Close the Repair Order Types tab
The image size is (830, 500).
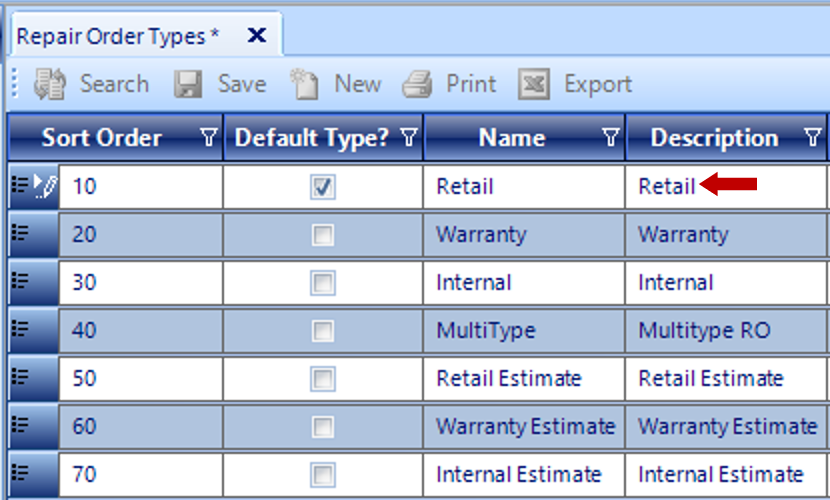[x=256, y=36]
